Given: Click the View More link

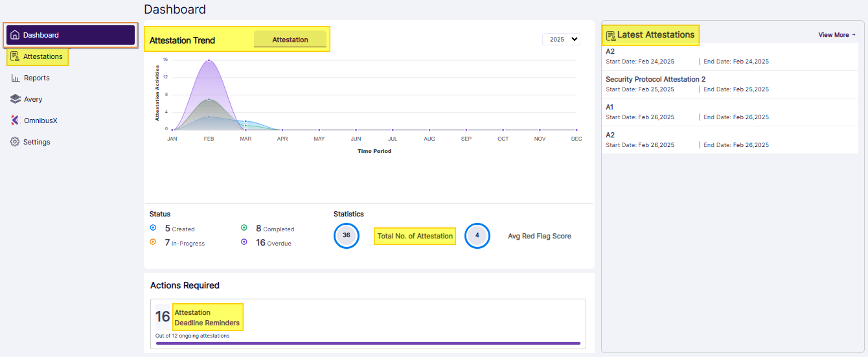Looking at the screenshot, I should pyautogui.click(x=837, y=35).
